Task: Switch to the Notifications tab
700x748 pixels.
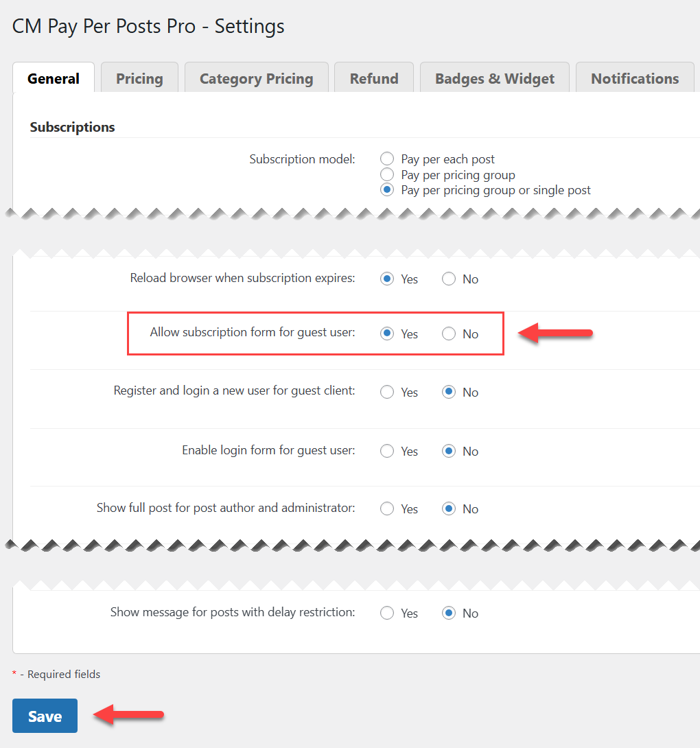Action: point(635,78)
